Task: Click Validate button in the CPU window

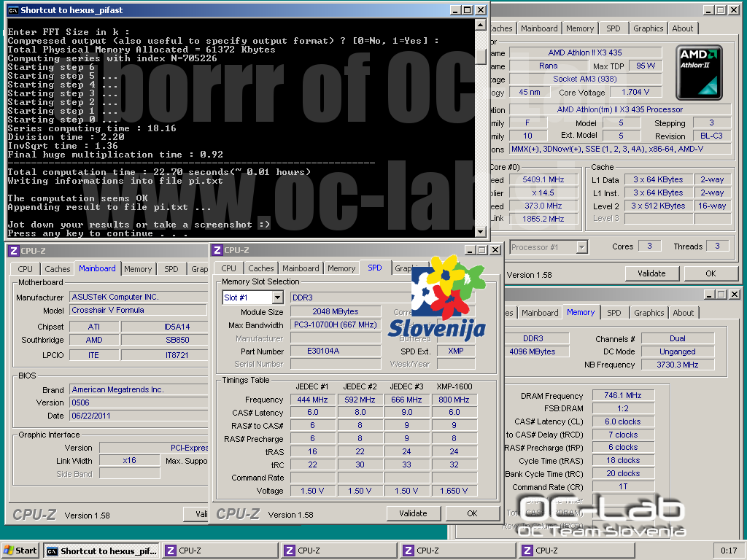Action: [x=651, y=273]
